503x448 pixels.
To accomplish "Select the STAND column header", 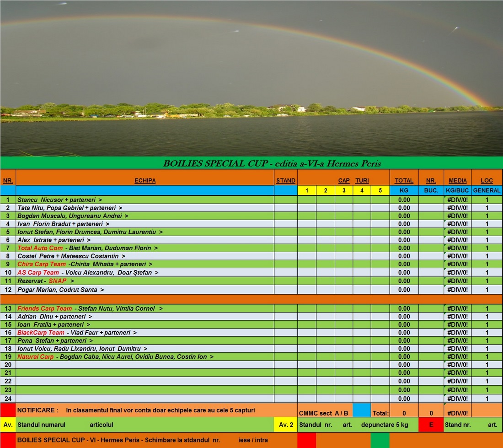I will [286, 180].
